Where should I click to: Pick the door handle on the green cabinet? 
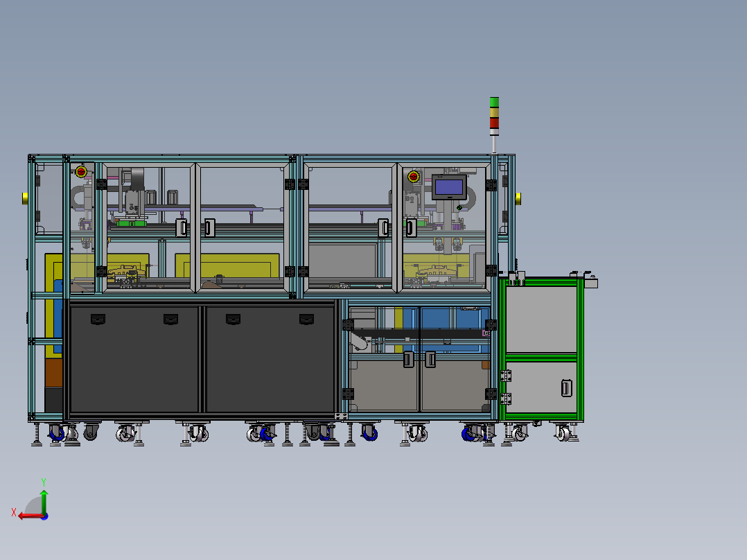(566, 388)
